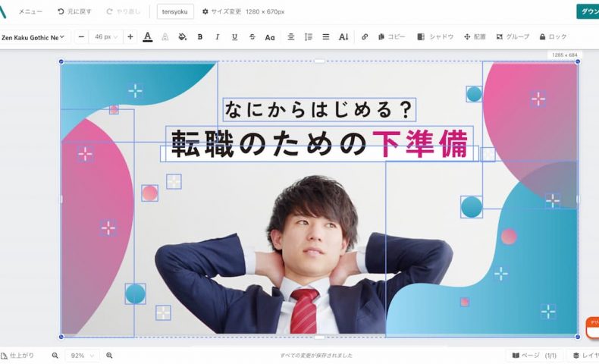Click the zoom out magnifier icon
Screen dimensions: 599x364
[55, 356]
